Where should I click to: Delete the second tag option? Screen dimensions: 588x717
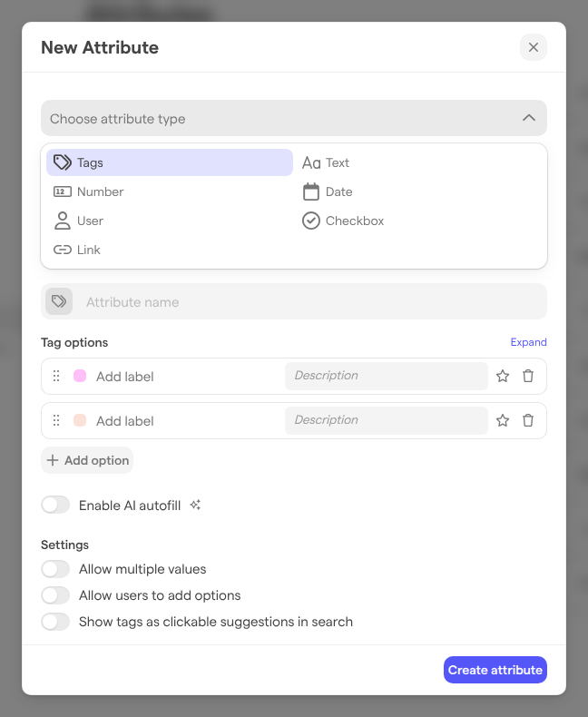[528, 420]
